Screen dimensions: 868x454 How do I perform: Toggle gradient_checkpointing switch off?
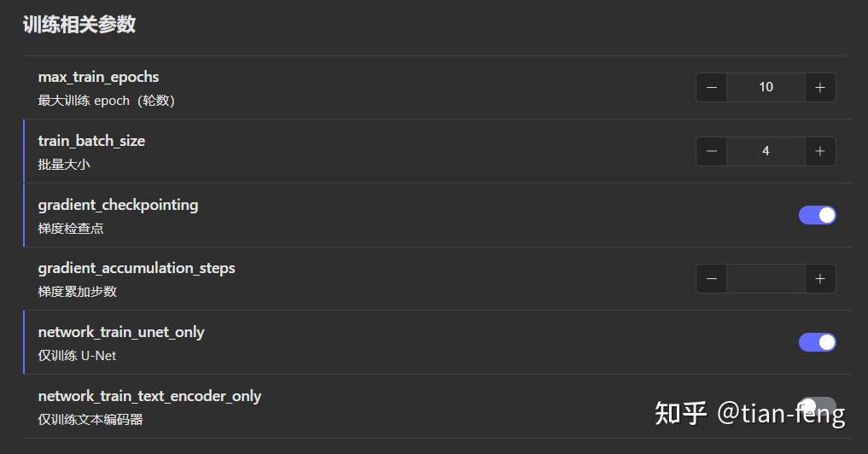click(x=817, y=215)
